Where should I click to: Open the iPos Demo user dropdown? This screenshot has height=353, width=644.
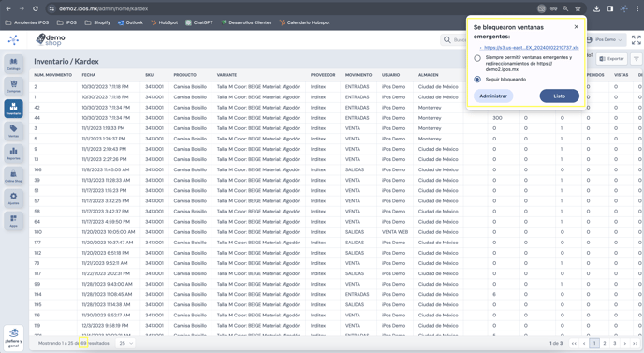coord(605,40)
